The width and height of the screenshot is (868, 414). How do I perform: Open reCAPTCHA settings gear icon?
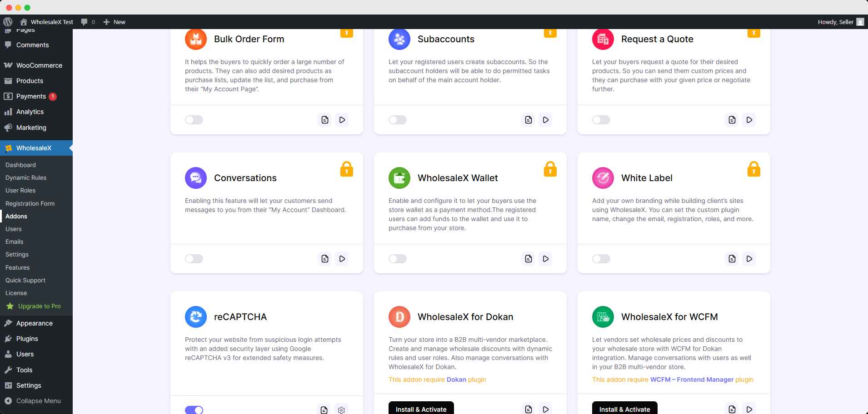(341, 410)
